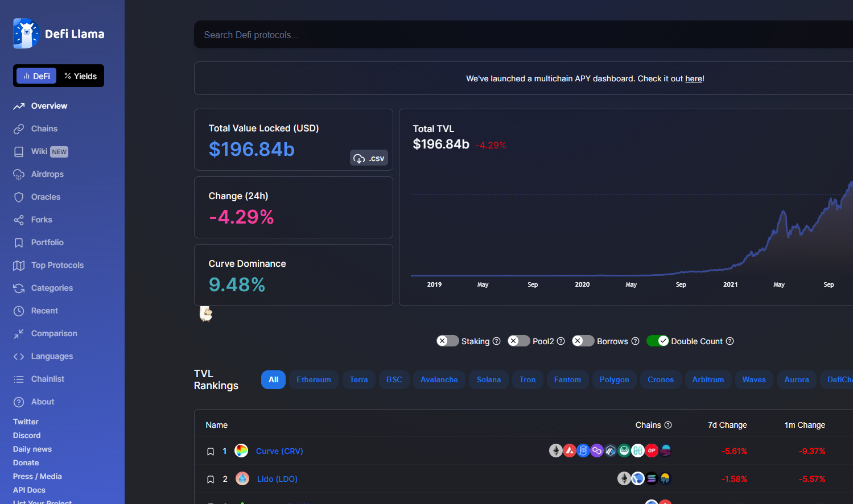The image size is (853, 504).
Task: Click the Portfolio bookmark icon
Action: (19, 242)
